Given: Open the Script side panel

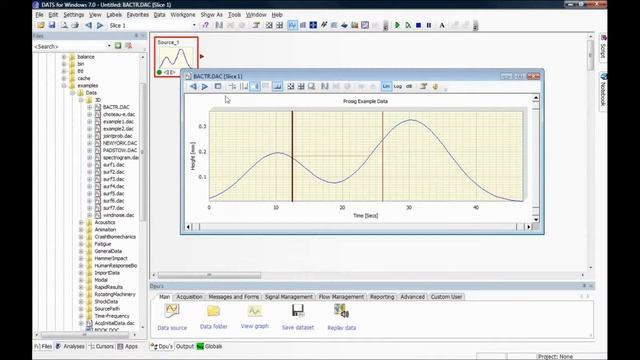Looking at the screenshot, I should pyautogui.click(x=603, y=48).
